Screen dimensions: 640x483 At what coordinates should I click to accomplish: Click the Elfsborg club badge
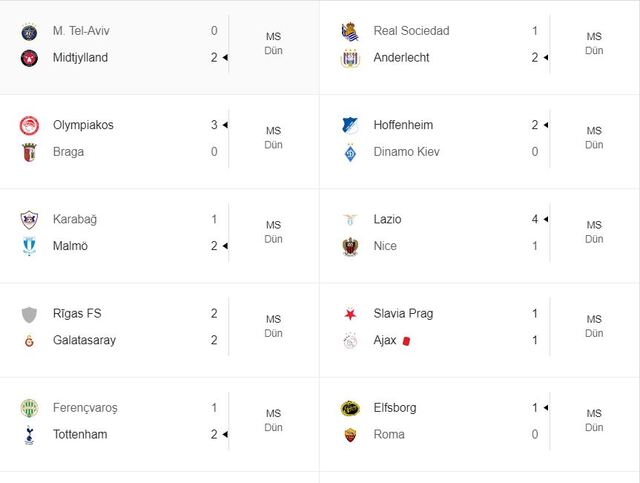(350, 408)
